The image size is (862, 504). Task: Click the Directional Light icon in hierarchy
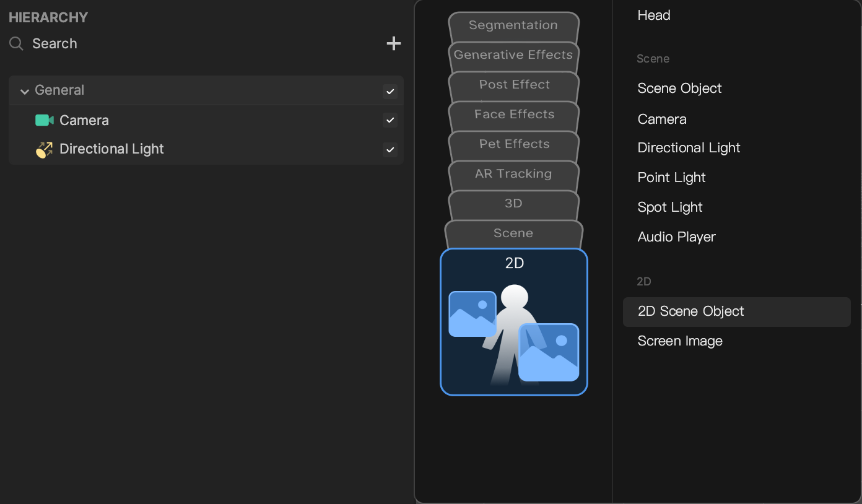pos(44,149)
